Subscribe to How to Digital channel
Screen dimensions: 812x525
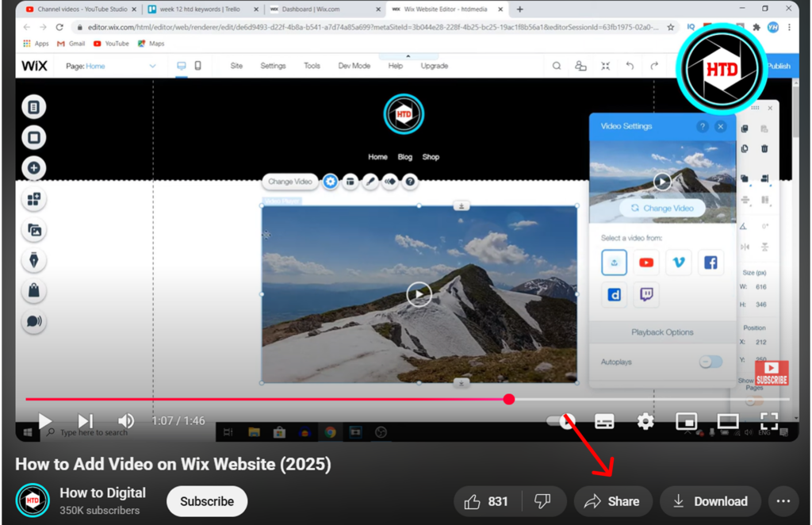pos(207,501)
